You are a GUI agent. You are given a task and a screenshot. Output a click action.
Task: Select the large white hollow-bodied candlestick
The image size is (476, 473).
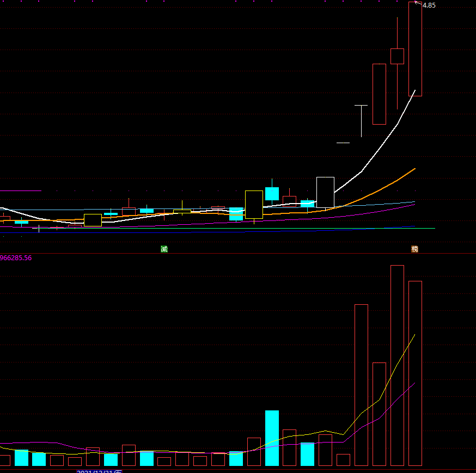tap(325, 192)
